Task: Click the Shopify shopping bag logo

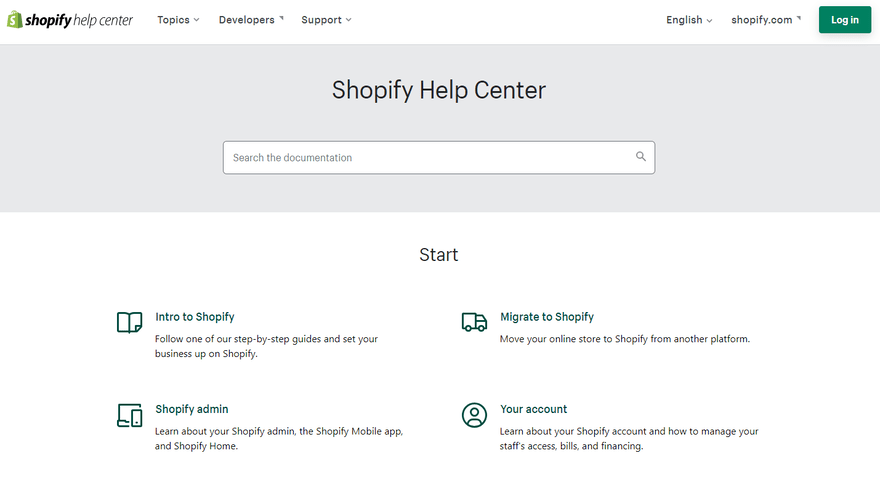Action: point(15,20)
